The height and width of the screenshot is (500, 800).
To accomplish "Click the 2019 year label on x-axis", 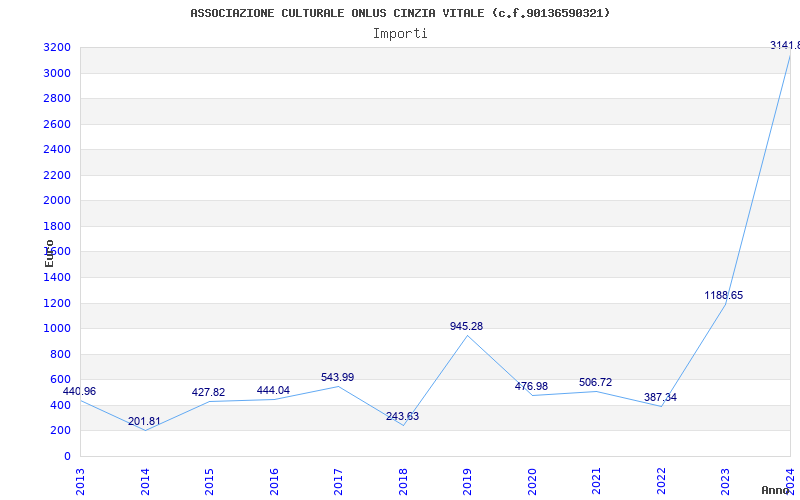I will coord(467,481).
